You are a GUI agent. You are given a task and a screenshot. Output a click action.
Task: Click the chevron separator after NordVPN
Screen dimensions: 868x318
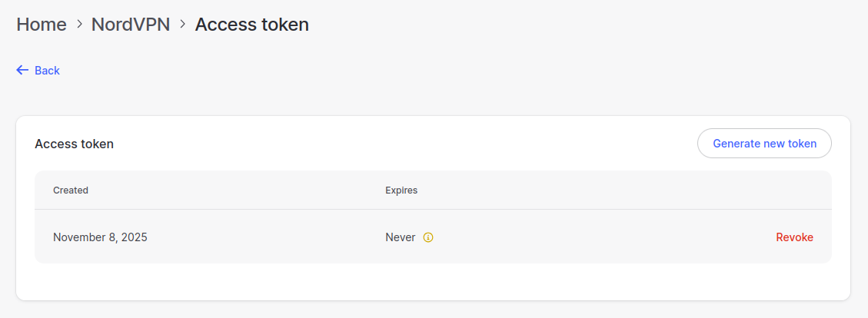point(183,25)
